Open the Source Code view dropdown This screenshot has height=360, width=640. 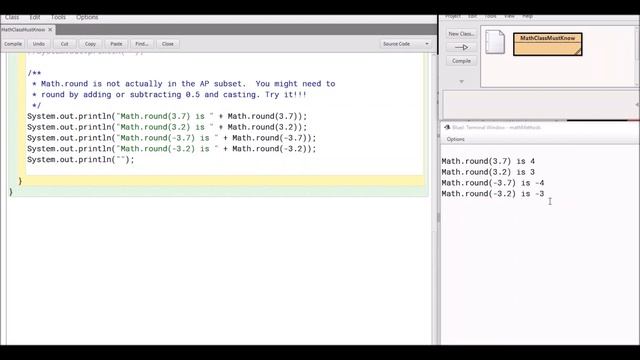click(406, 44)
